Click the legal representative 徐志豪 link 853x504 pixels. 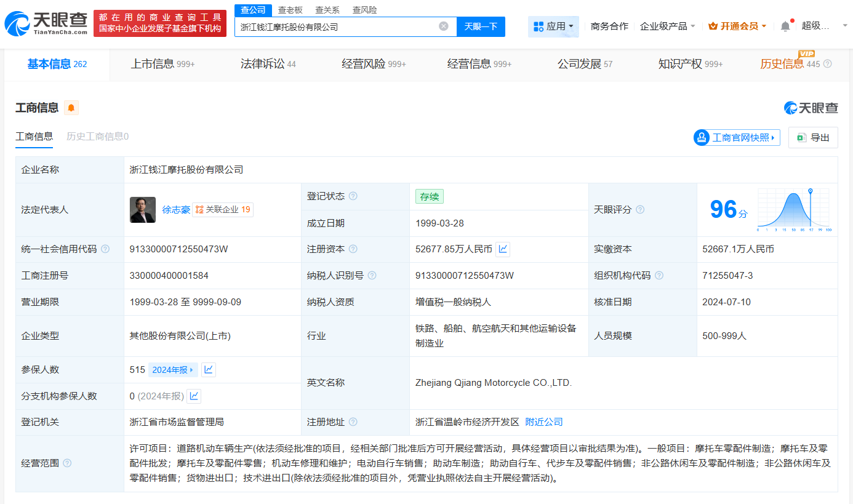tap(176, 209)
